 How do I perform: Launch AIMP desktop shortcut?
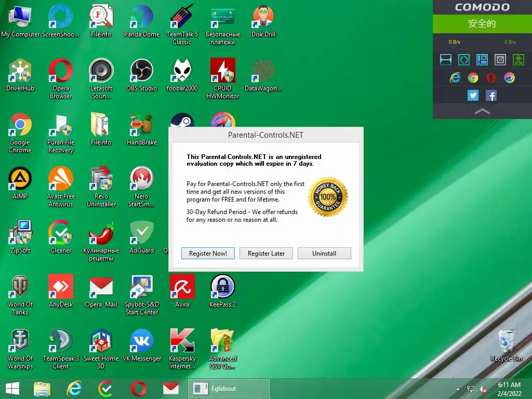point(20,183)
